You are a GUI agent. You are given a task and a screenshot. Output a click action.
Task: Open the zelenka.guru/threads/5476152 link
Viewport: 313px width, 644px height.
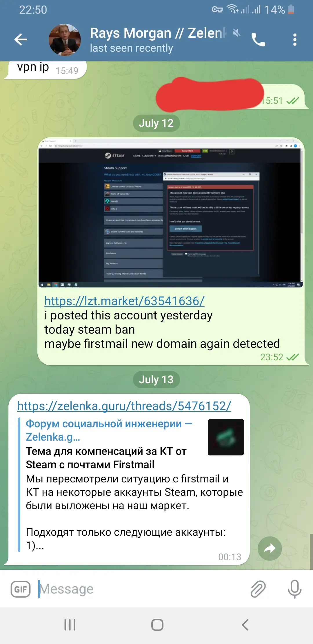(x=124, y=406)
